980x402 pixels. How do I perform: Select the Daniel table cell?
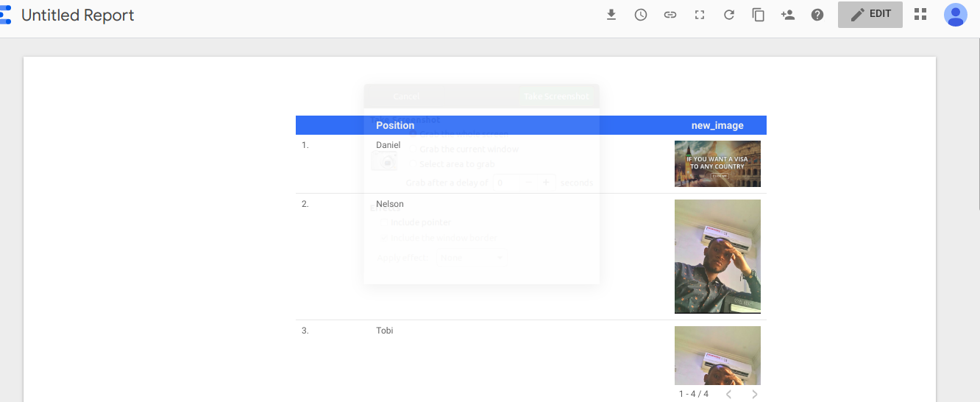(388, 145)
